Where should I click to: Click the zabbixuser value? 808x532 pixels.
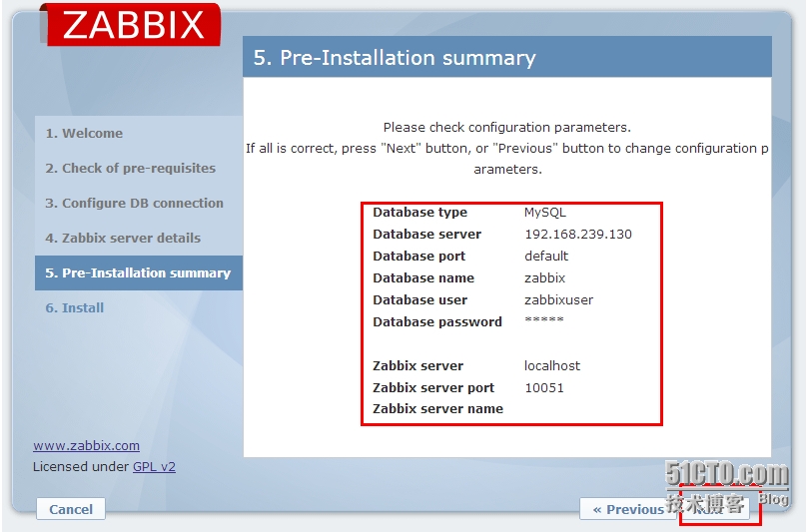click(558, 299)
